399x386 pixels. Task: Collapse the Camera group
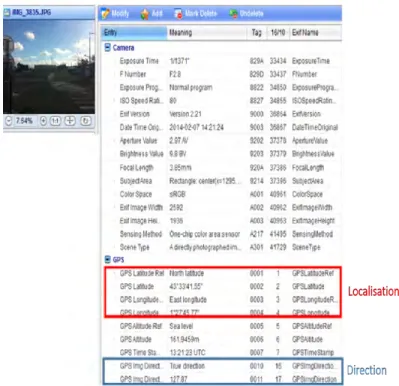108,47
